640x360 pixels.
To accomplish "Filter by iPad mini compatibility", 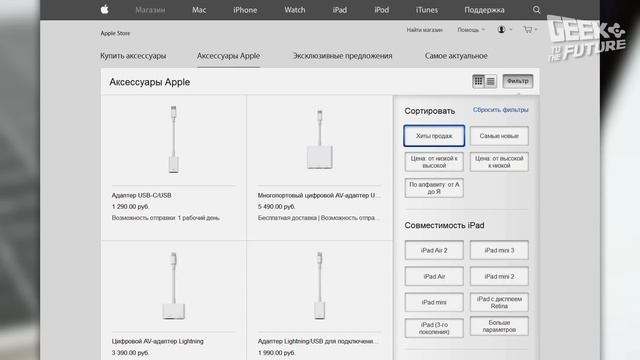I will pyautogui.click(x=434, y=302).
